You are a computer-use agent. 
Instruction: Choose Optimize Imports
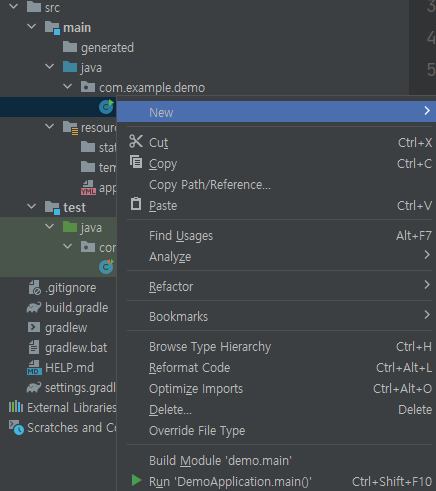point(276,389)
